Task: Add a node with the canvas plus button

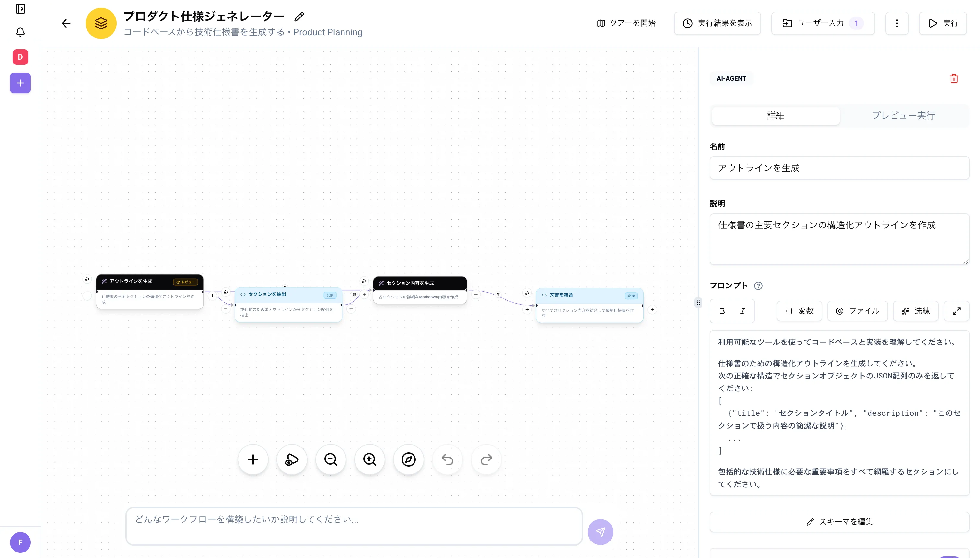Action: click(x=253, y=459)
